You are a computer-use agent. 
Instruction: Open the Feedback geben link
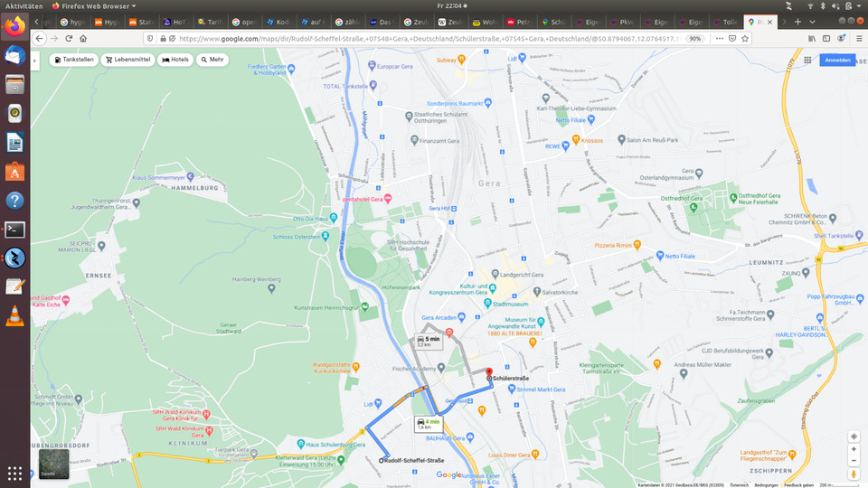[797, 485]
